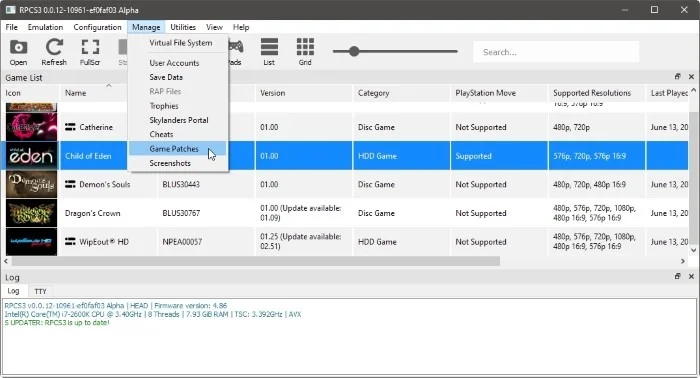
Task: Adjust the icon size slider
Action: click(x=354, y=51)
